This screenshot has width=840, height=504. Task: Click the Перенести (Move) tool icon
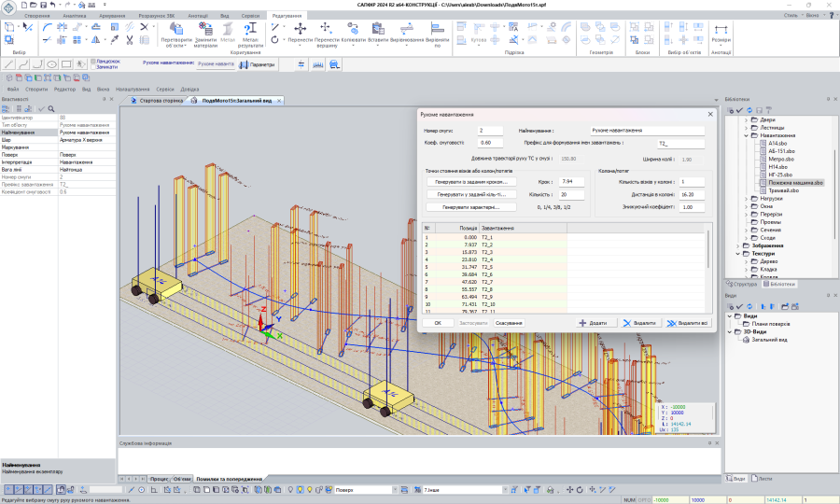coord(300,30)
